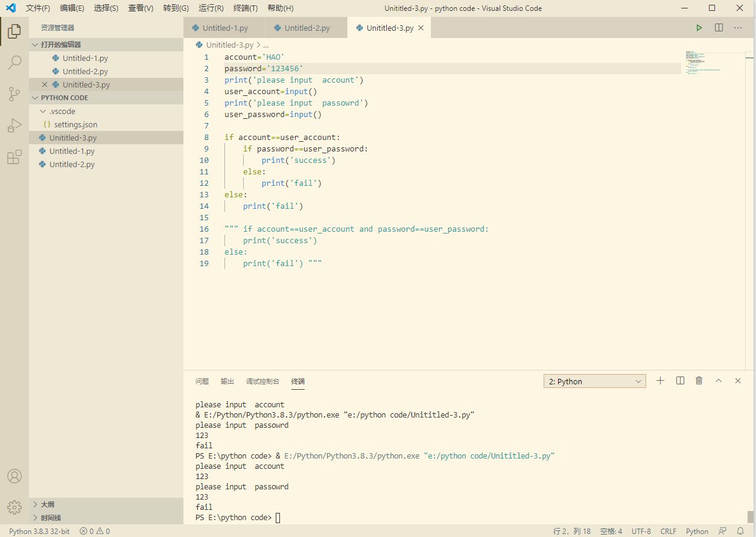The width and height of the screenshot is (756, 537).
Task: Switch to Untitled-2.py editor tab
Action: pyautogui.click(x=307, y=28)
